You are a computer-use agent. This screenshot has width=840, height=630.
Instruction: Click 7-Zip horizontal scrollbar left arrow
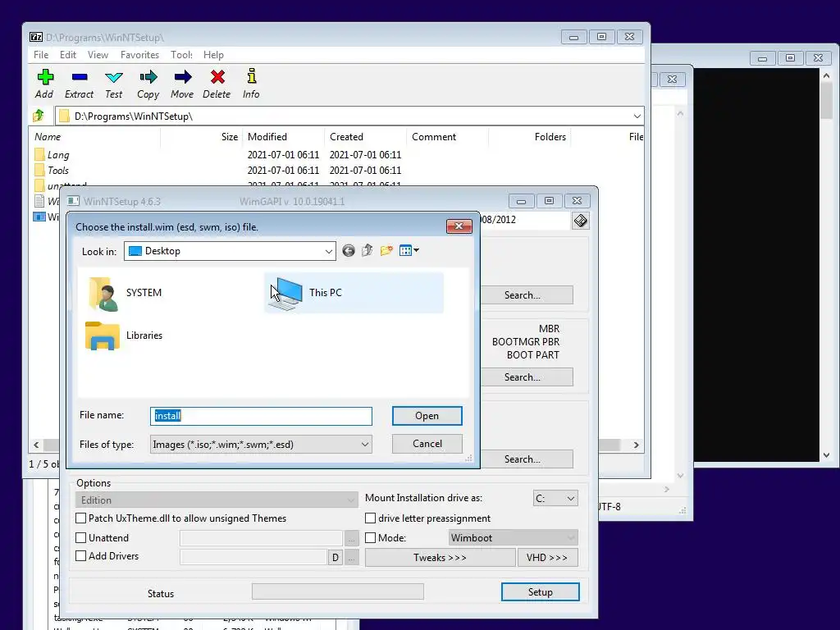(x=36, y=445)
